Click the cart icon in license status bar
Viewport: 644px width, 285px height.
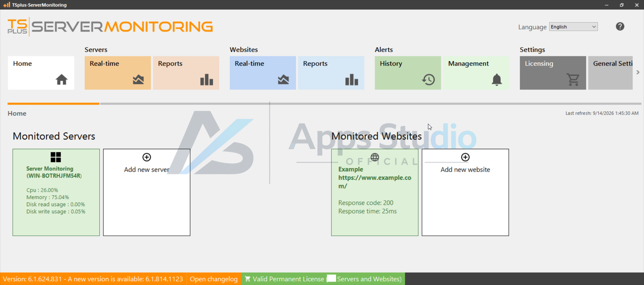coord(248,279)
